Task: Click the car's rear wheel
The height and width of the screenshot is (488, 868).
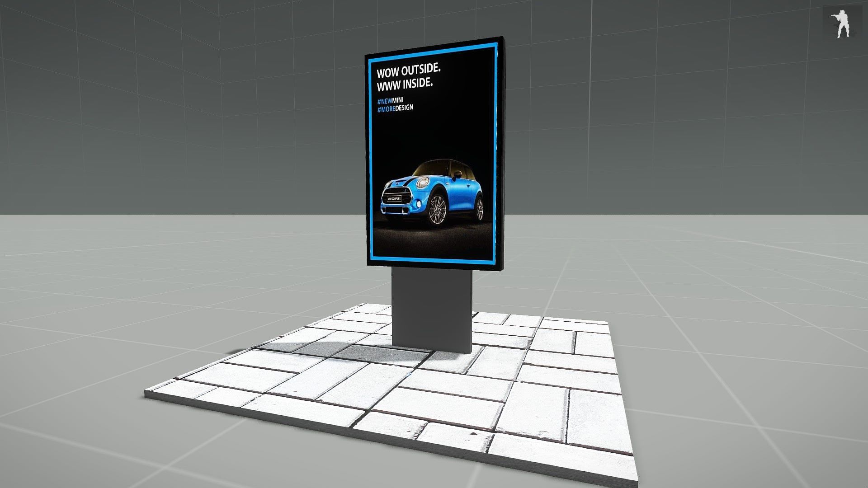Action: (x=479, y=209)
